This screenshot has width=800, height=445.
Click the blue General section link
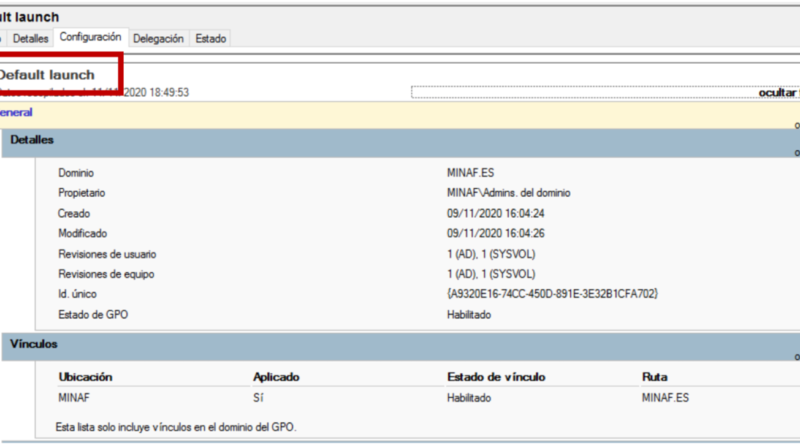tap(16, 112)
